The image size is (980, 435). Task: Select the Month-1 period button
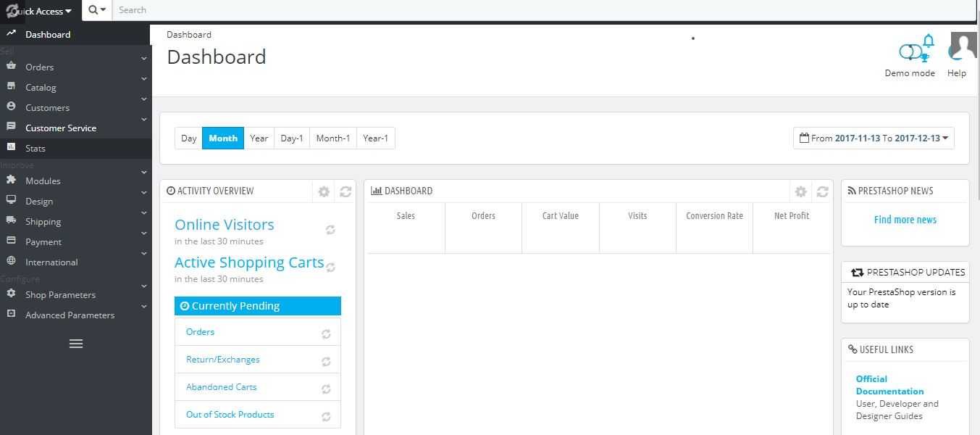point(333,138)
